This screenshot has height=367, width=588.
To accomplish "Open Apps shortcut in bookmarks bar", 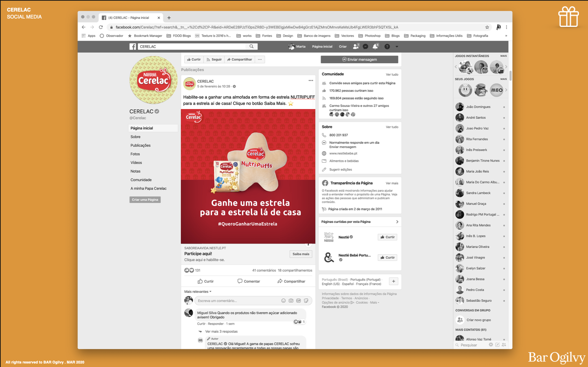I will point(88,36).
